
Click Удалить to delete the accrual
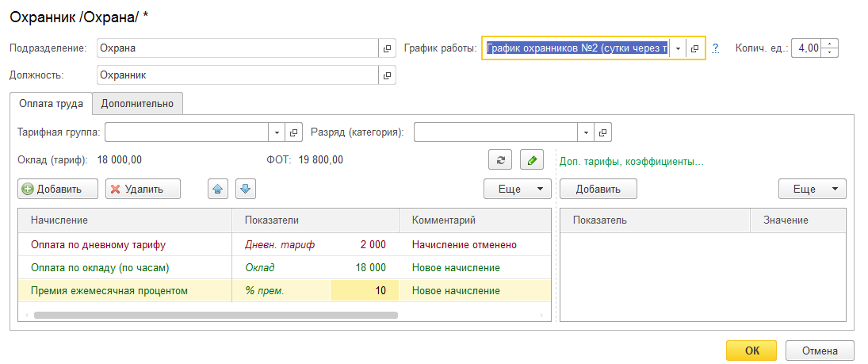tap(143, 189)
